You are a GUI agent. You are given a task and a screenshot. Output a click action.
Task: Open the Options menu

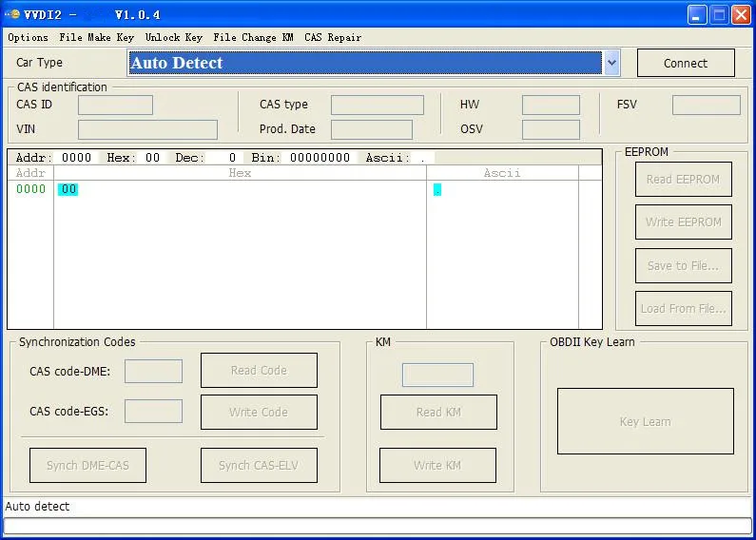point(28,38)
